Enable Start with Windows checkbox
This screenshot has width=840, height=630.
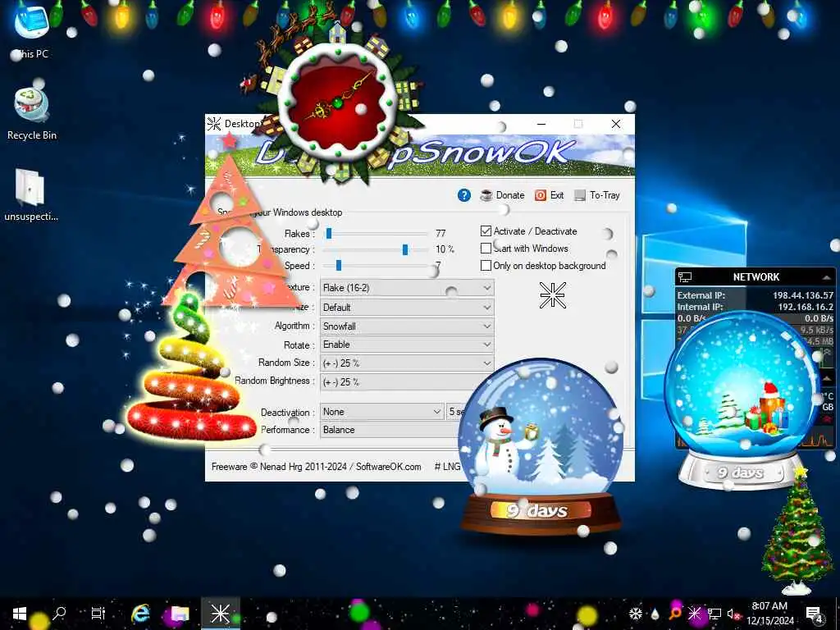(486, 248)
